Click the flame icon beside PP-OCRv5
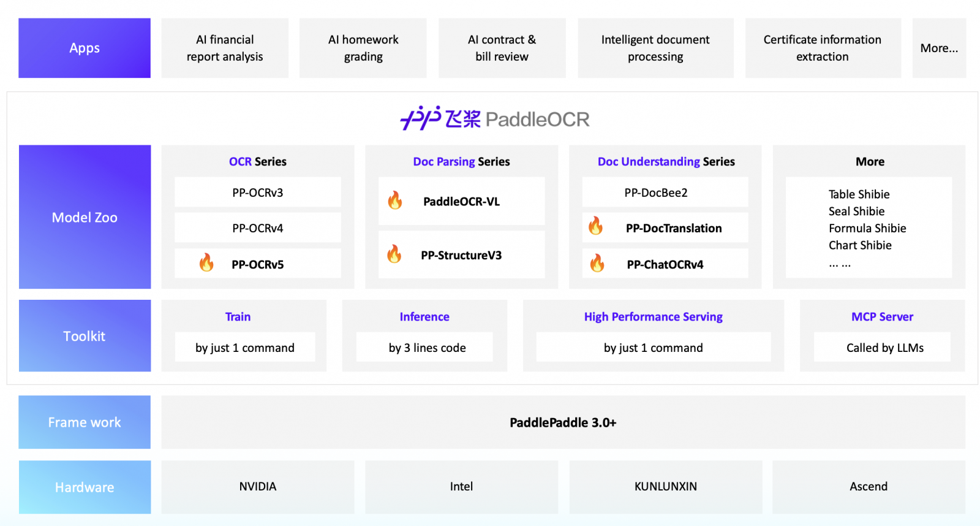Image resolution: width=980 pixels, height=526 pixels. (206, 262)
